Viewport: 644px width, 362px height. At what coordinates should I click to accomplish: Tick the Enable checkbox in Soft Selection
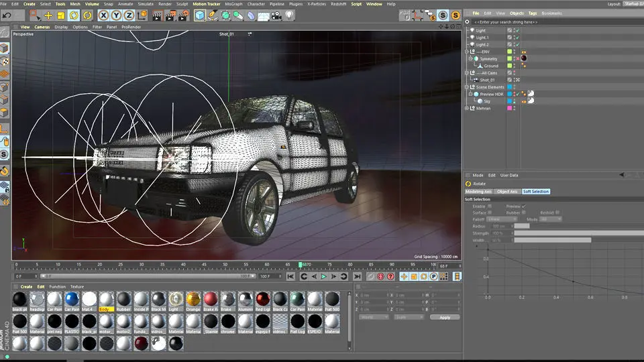tap(490, 206)
